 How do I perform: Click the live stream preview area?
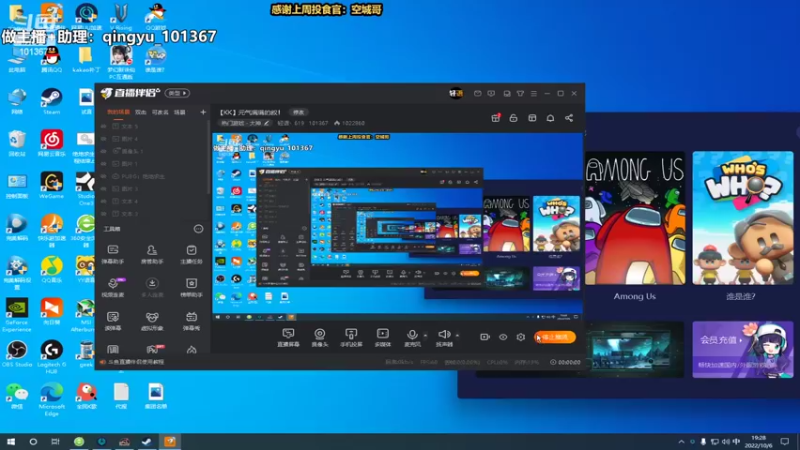tap(397, 227)
